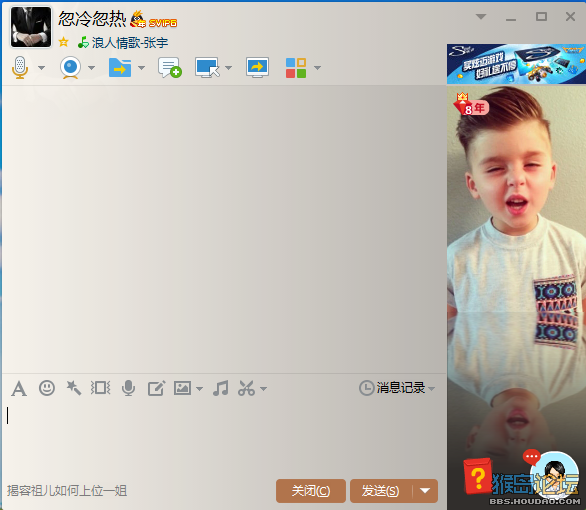This screenshot has height=510, width=586.
Task: Maximize the chat window
Action: tap(541, 16)
